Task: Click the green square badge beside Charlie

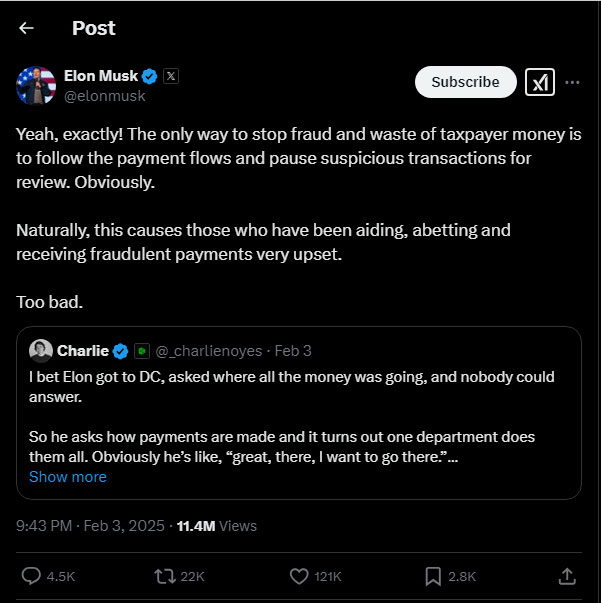Action: coord(142,351)
